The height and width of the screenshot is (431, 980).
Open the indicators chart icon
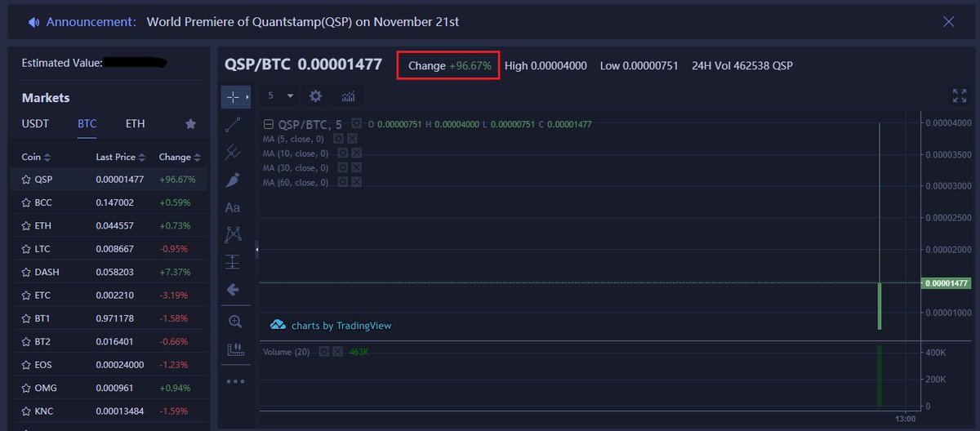coord(348,96)
